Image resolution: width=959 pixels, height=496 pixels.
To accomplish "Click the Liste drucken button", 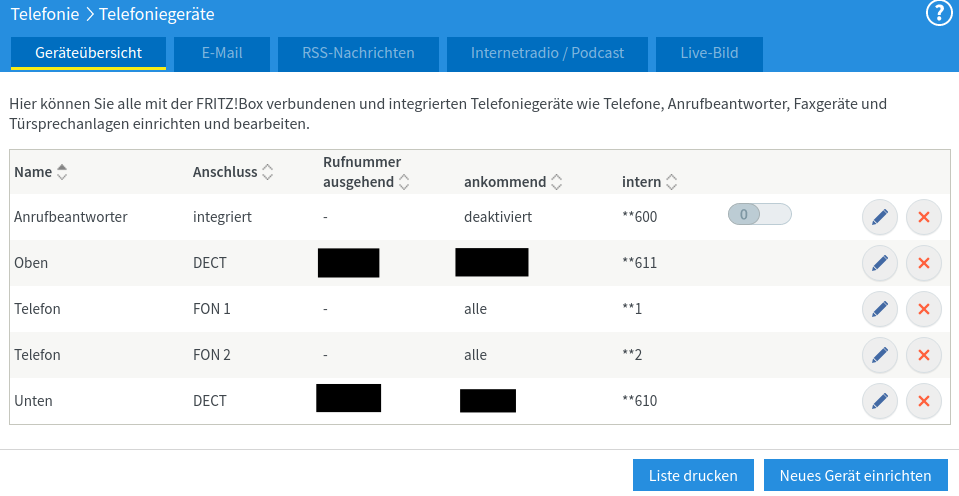I will [693, 476].
